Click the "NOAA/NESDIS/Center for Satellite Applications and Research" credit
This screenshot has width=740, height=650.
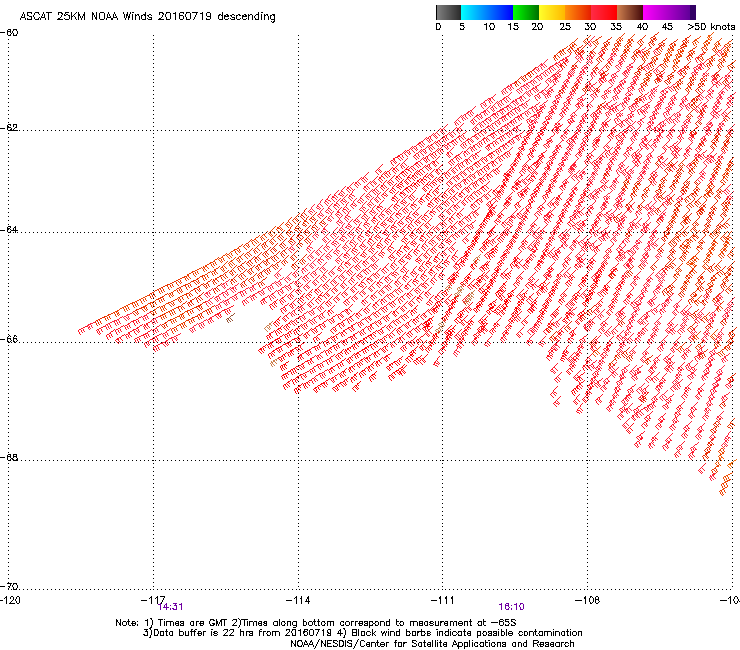pos(432,644)
